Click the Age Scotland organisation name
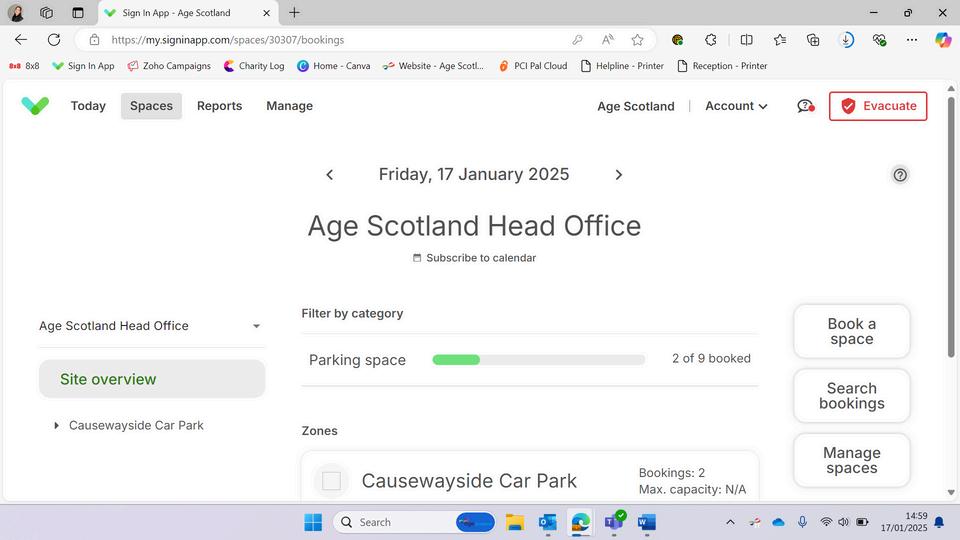 click(x=636, y=106)
